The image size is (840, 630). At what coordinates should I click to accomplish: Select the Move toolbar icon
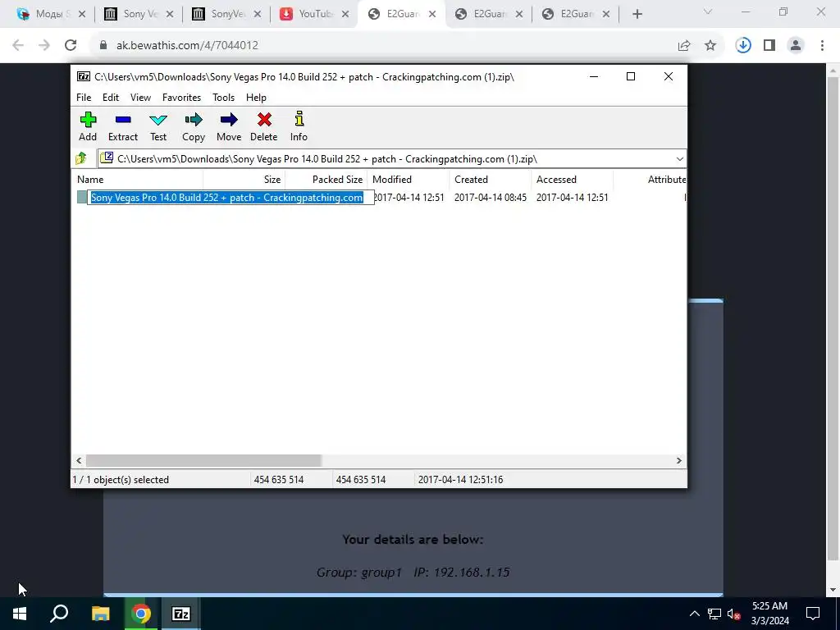(x=229, y=127)
